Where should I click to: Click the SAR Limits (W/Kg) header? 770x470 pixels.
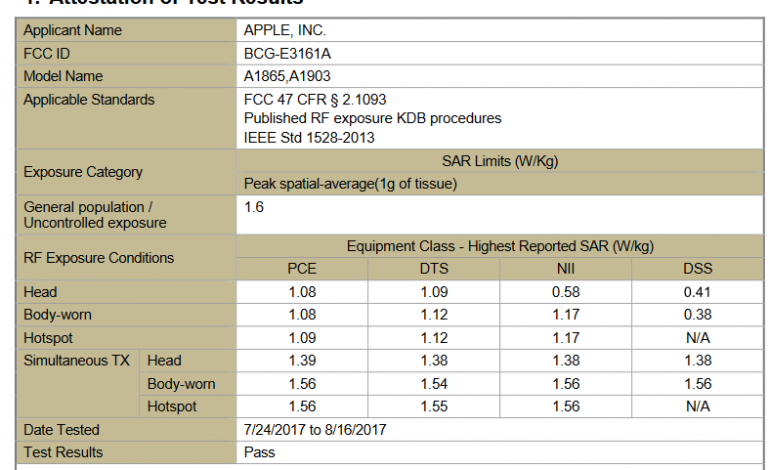point(499,161)
